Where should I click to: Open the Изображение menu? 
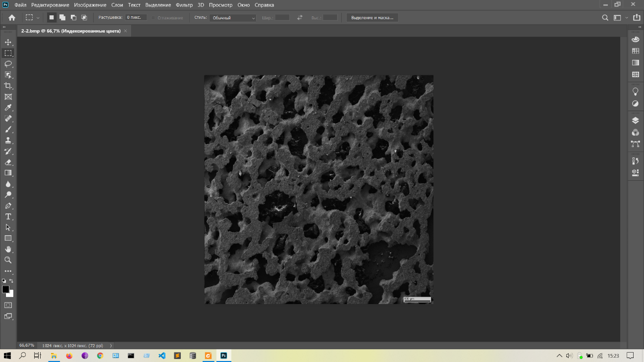[90, 5]
